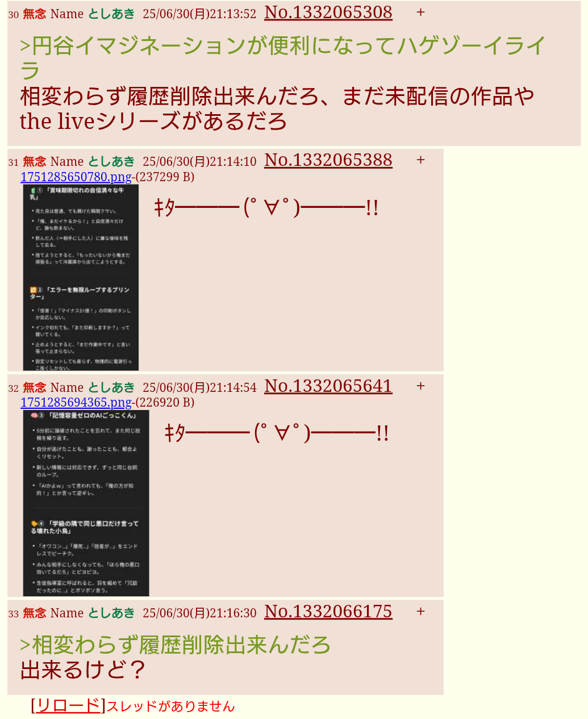Enlarge the thumbnail in post 32

pyautogui.click(x=86, y=503)
